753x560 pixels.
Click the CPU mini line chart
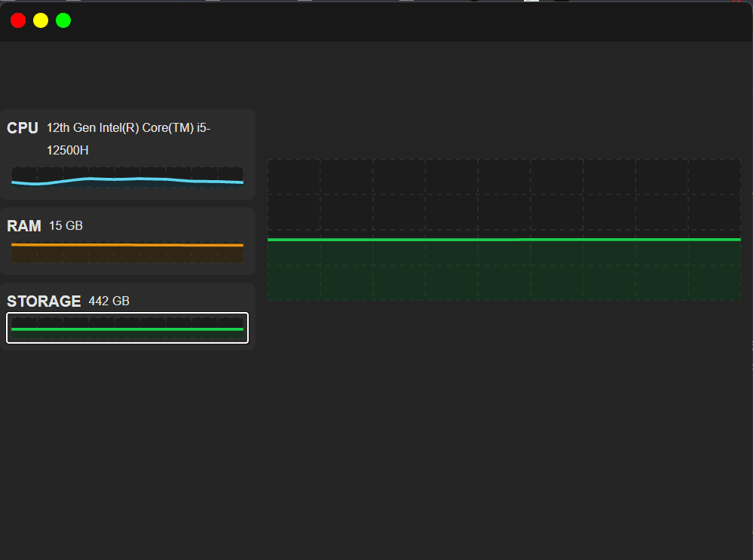tap(127, 177)
